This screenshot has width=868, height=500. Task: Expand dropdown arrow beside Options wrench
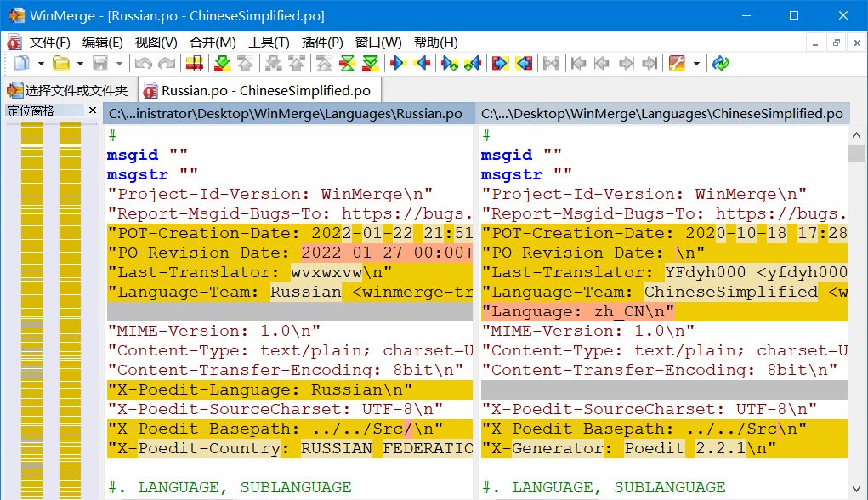pos(696,64)
